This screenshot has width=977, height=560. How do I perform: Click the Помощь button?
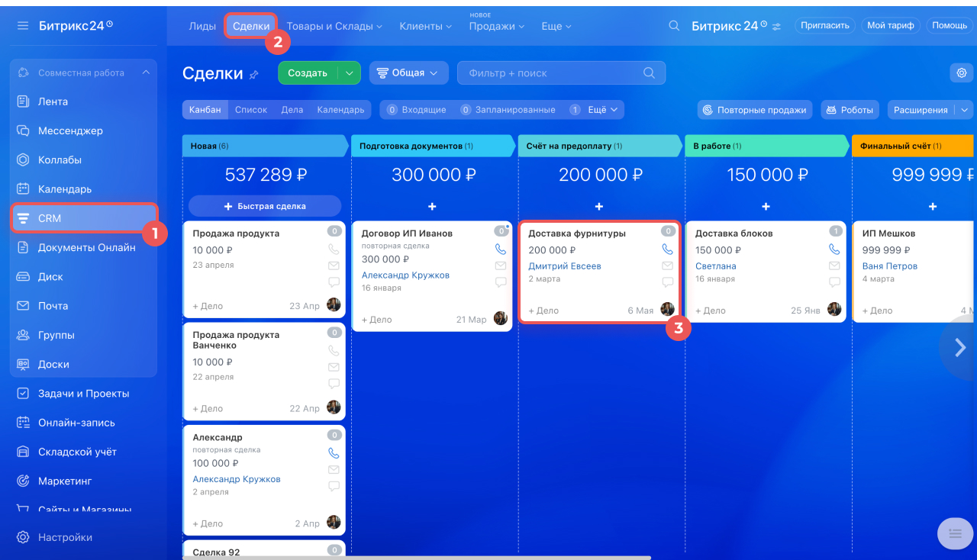[x=950, y=25]
